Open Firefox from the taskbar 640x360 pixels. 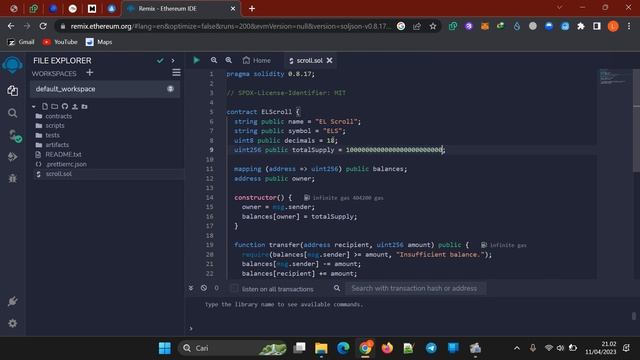pos(387,348)
